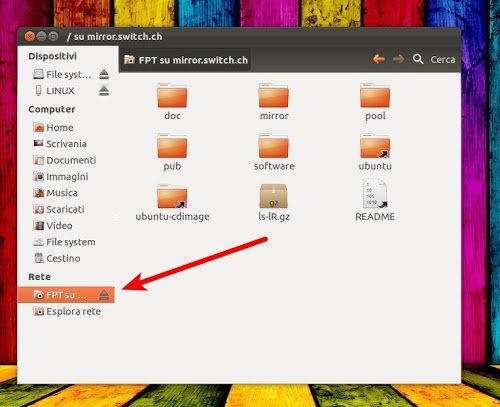The height and width of the screenshot is (407, 500).
Task: Select the README file
Action: pos(375,200)
